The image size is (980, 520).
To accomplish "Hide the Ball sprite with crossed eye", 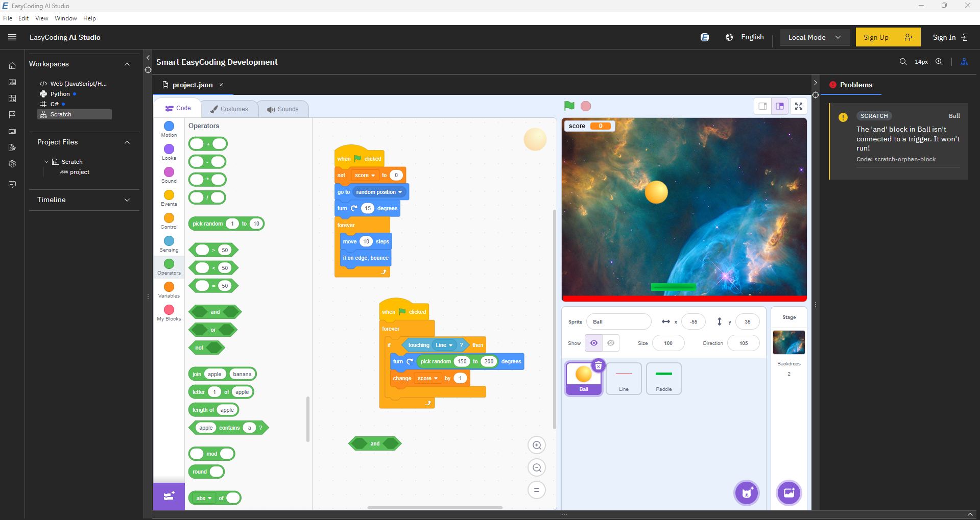I will (x=611, y=343).
